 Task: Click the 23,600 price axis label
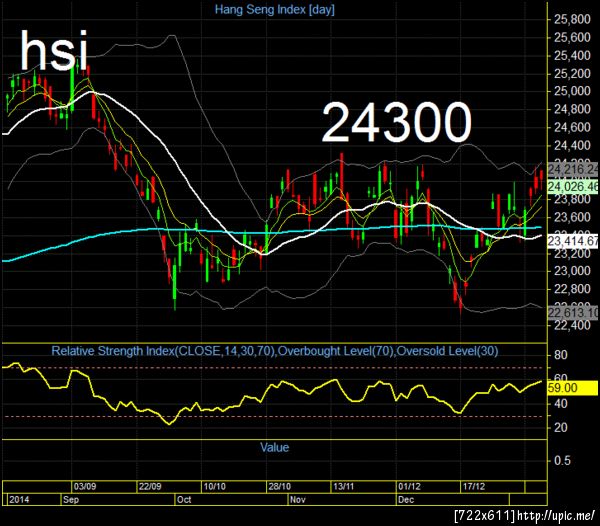pos(572,217)
